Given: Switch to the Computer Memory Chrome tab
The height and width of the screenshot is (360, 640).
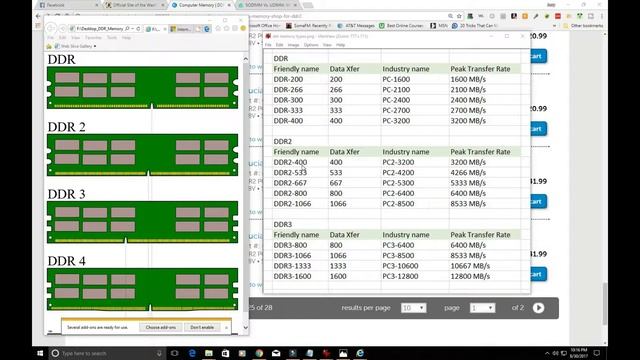Looking at the screenshot, I should (x=200, y=5).
